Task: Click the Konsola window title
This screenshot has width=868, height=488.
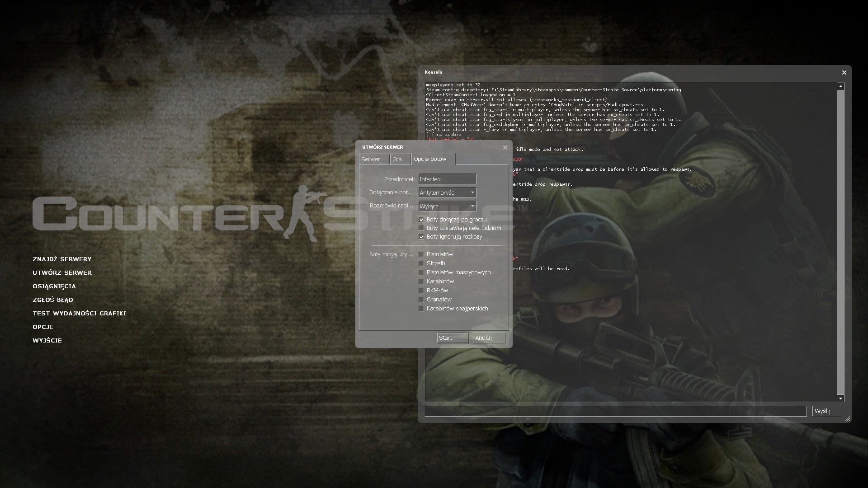Action: tap(433, 72)
